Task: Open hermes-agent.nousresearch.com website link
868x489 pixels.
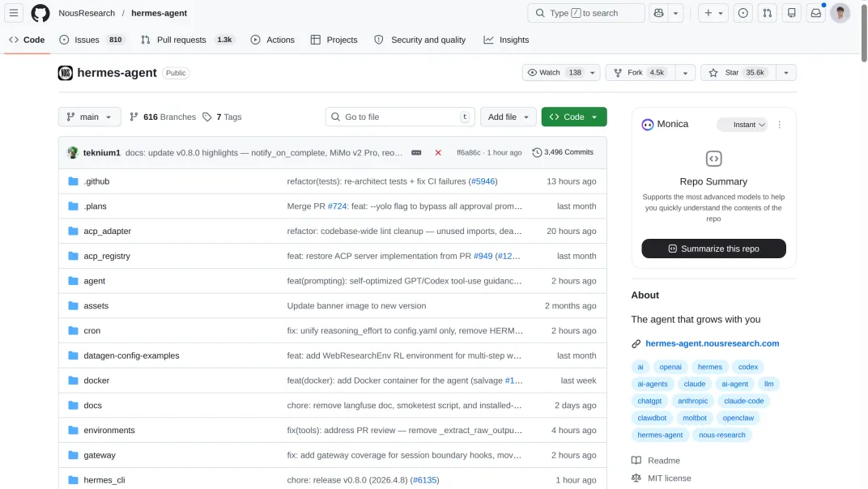Action: click(x=712, y=343)
